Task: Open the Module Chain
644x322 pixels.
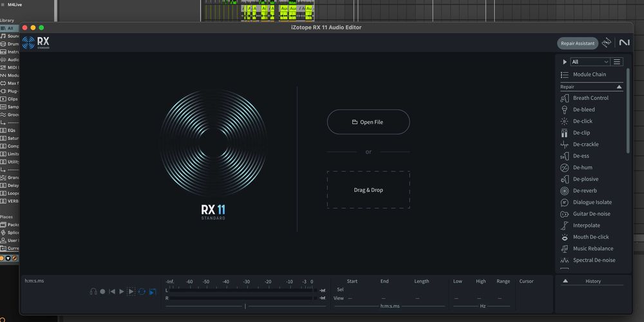Action: tap(589, 74)
